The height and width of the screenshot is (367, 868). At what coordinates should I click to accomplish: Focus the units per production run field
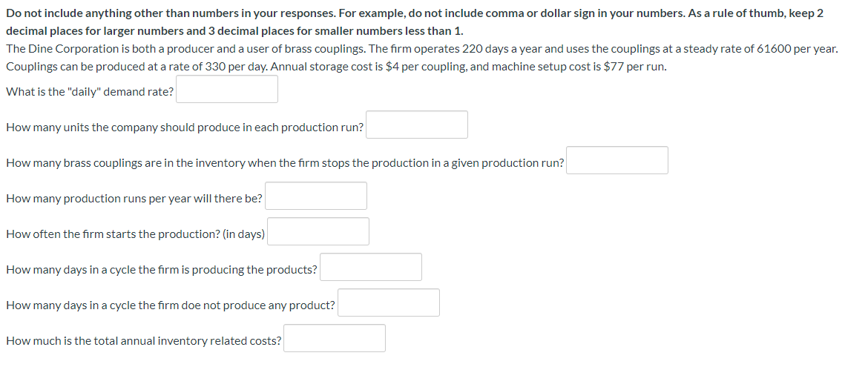click(x=417, y=125)
